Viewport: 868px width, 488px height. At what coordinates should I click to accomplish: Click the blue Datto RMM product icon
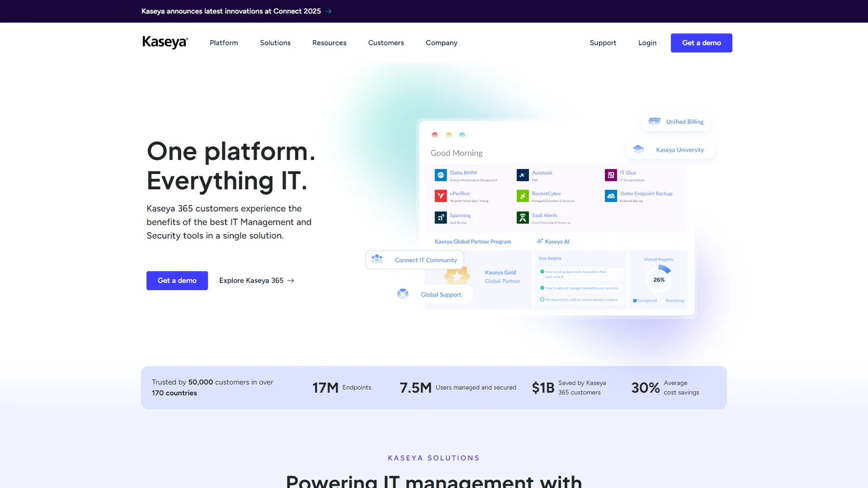click(x=441, y=175)
